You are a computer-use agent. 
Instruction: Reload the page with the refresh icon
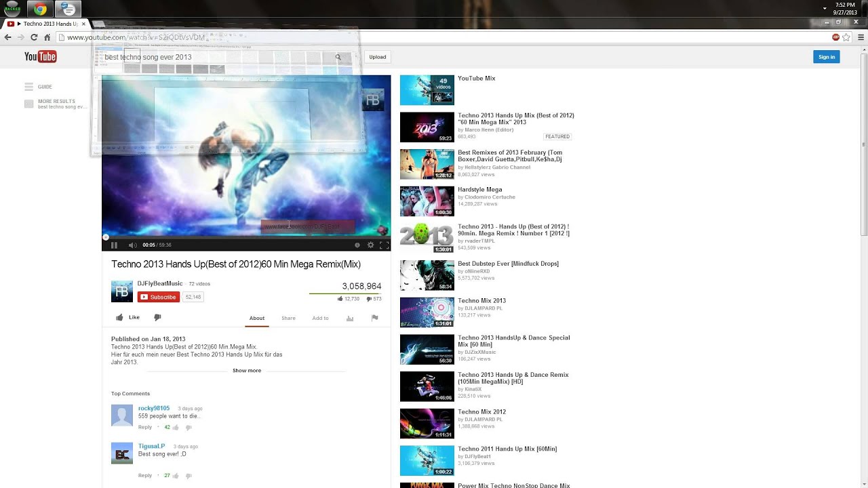[34, 38]
